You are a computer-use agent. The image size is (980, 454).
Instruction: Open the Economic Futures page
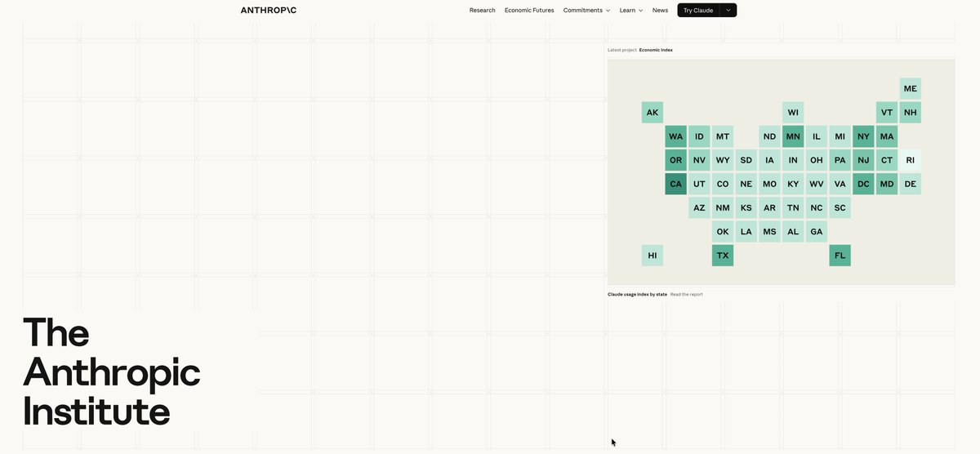(x=529, y=11)
